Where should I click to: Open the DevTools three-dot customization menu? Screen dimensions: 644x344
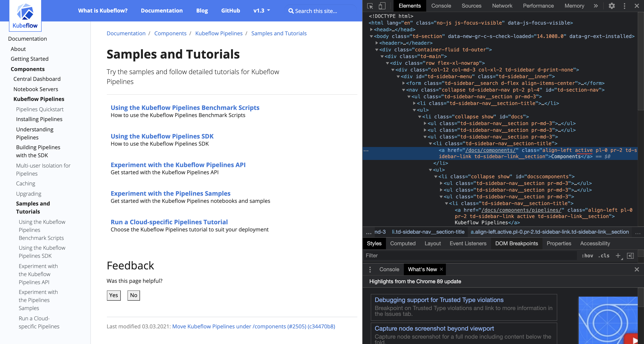point(624,6)
